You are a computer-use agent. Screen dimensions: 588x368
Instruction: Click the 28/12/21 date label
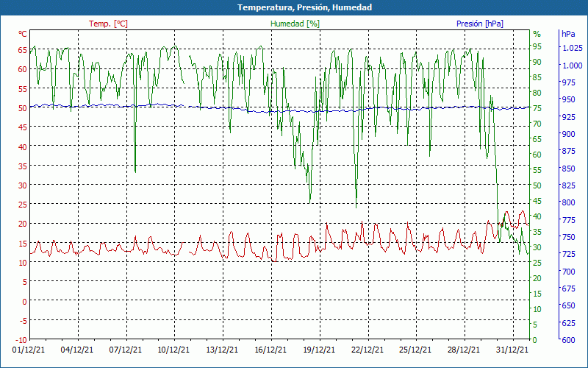[x=464, y=350]
